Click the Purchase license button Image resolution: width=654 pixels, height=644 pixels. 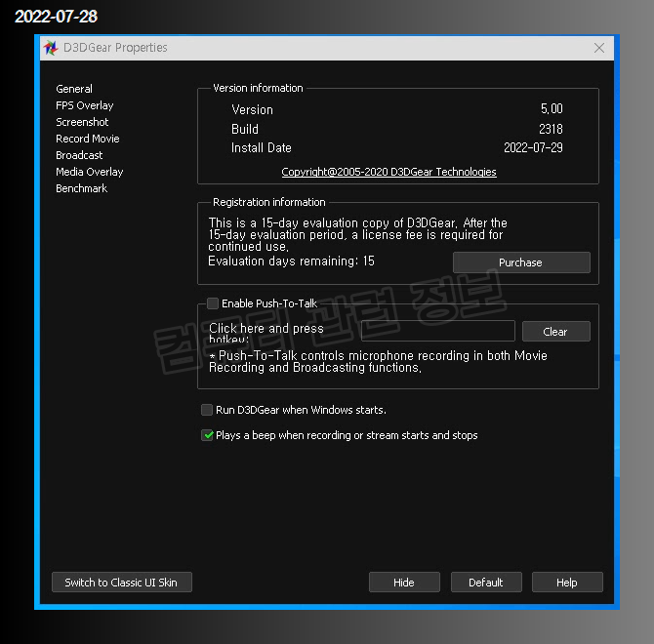(521, 262)
